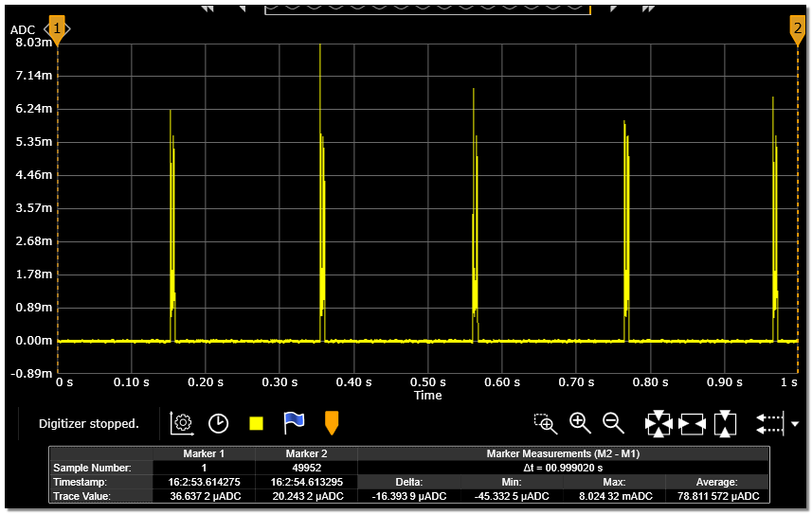Expand the dropdown arrow beside scroll icon
This screenshot has width=812, height=514.
pos(796,424)
